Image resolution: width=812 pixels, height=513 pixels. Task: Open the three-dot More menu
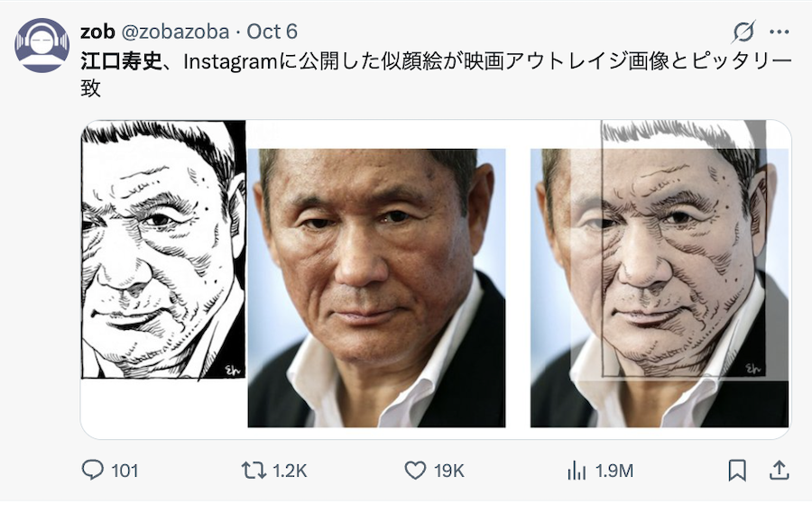779,32
